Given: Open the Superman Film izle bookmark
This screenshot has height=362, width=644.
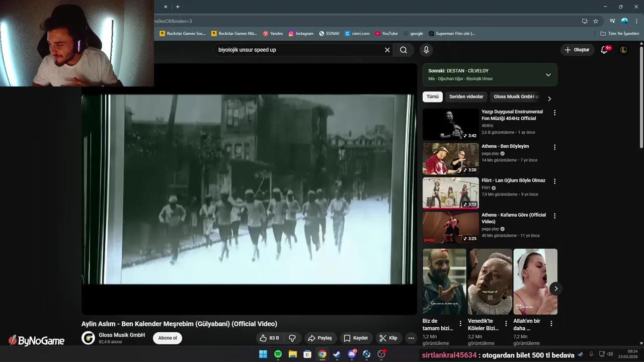Looking at the screenshot, I should (452, 34).
